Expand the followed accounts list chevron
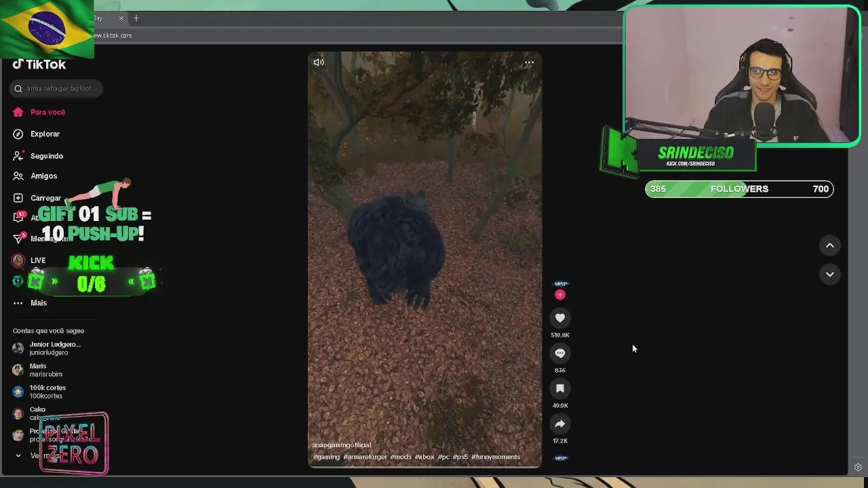868x488 pixels. click(x=18, y=456)
